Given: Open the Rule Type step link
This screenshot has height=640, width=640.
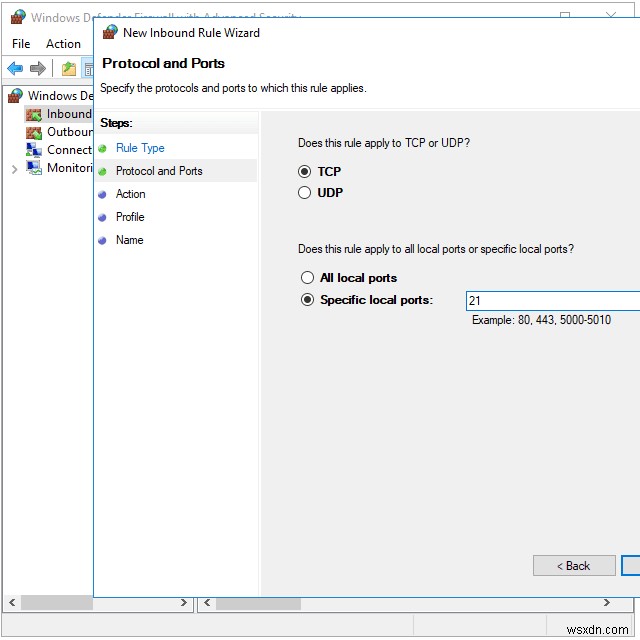Looking at the screenshot, I should click(140, 148).
